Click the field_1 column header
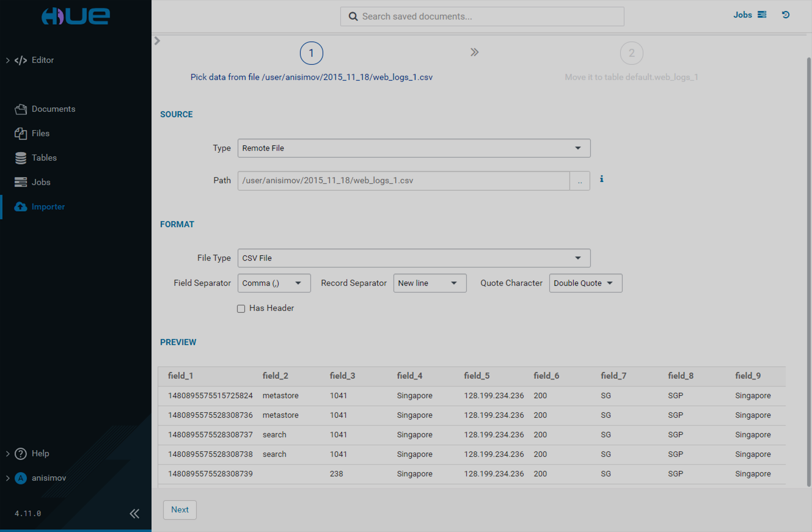This screenshot has width=812, height=532. pyautogui.click(x=180, y=376)
